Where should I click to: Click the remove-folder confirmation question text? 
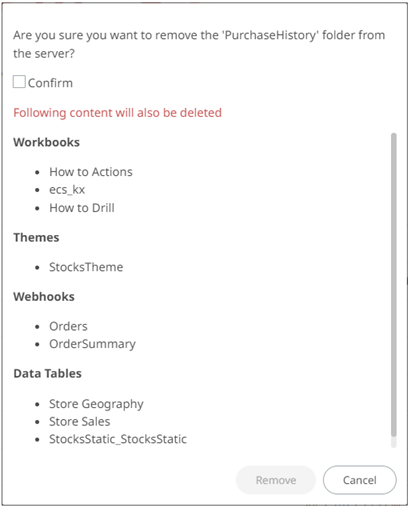click(199, 44)
